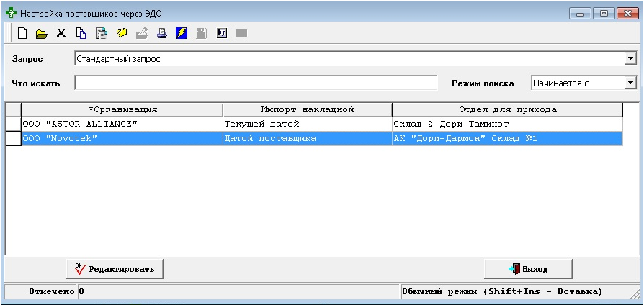
Task: Click the Отдел для прихода column header
Action: click(507, 109)
